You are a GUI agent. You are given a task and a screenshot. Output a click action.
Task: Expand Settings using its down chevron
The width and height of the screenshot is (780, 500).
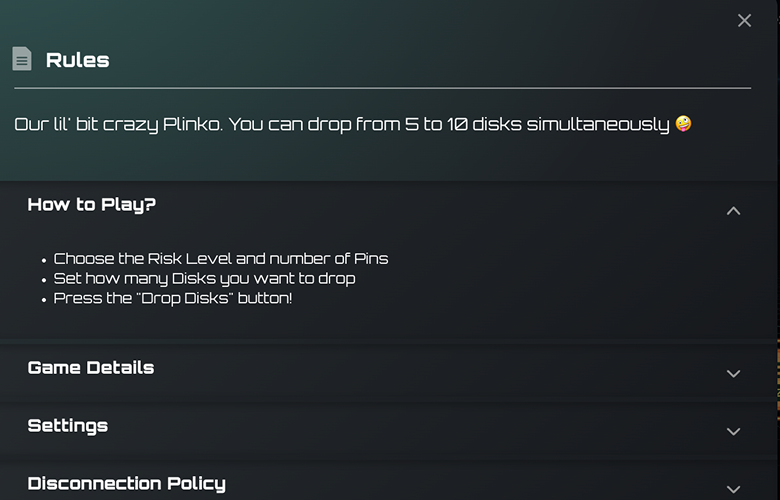(733, 431)
